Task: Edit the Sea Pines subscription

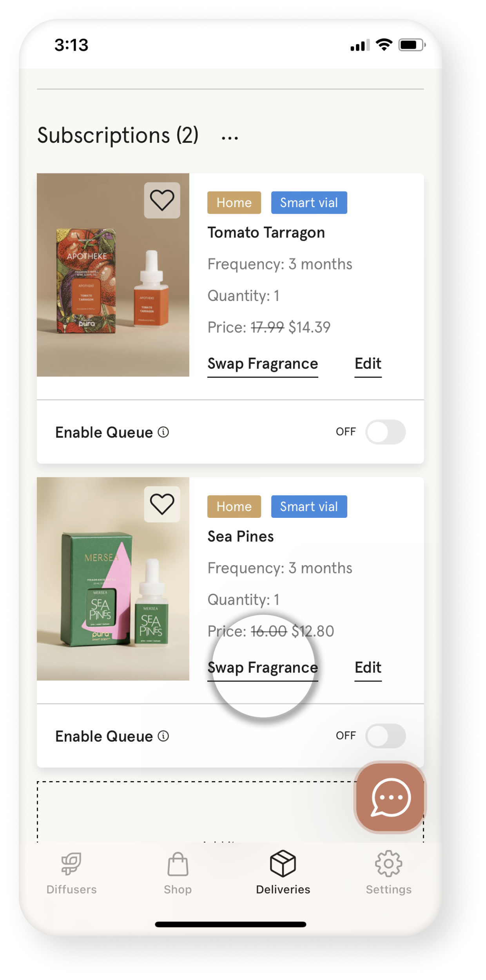Action: click(x=368, y=669)
